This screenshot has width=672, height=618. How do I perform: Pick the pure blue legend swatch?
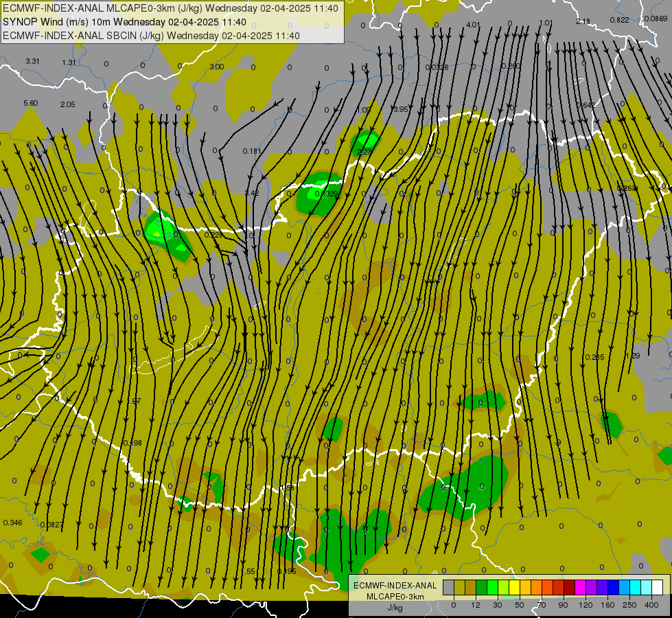pyautogui.click(x=613, y=587)
